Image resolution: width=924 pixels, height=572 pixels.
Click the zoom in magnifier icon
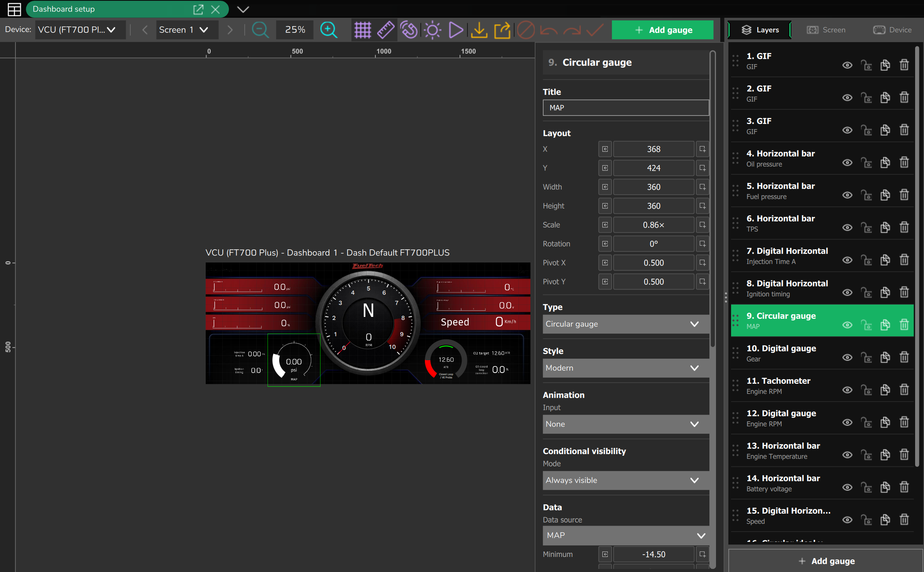point(329,30)
